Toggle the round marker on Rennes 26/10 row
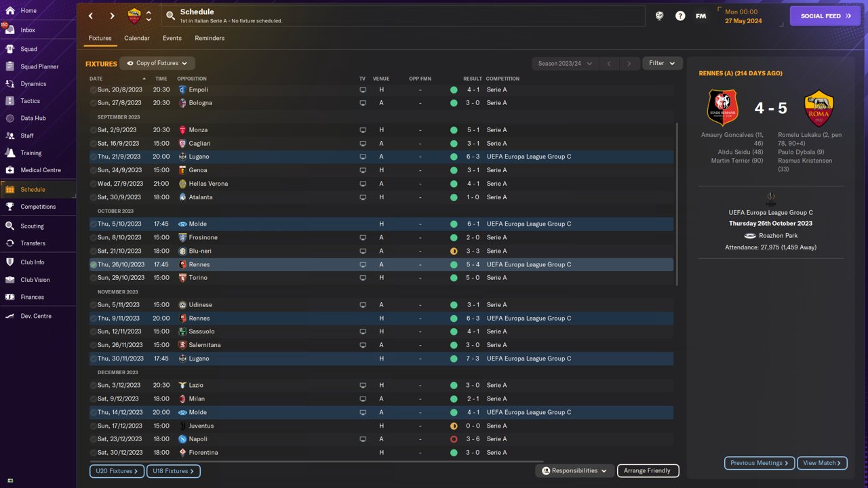Viewport: 868px width, 488px height. coord(94,264)
